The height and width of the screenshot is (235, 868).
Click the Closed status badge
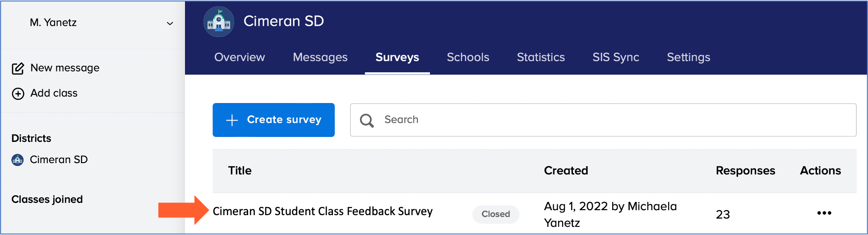pyautogui.click(x=495, y=214)
